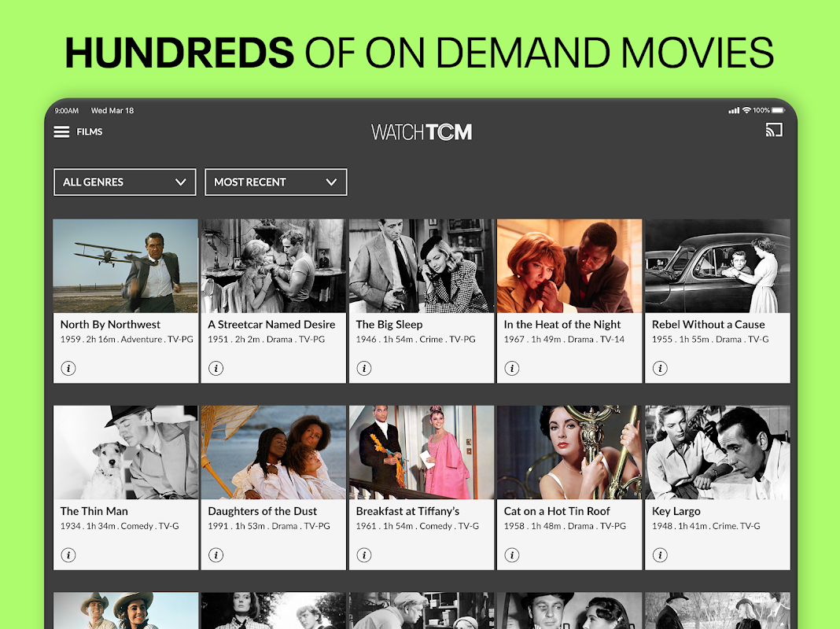Click '1959 . 2h 16m . Adventure . TV-PG' details
This screenshot has width=840, height=629.
[127, 340]
